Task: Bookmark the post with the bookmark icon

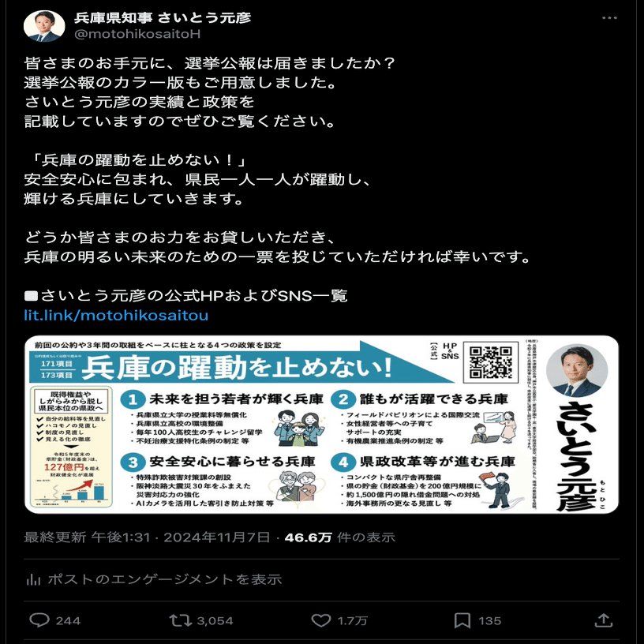Action: (x=462, y=620)
